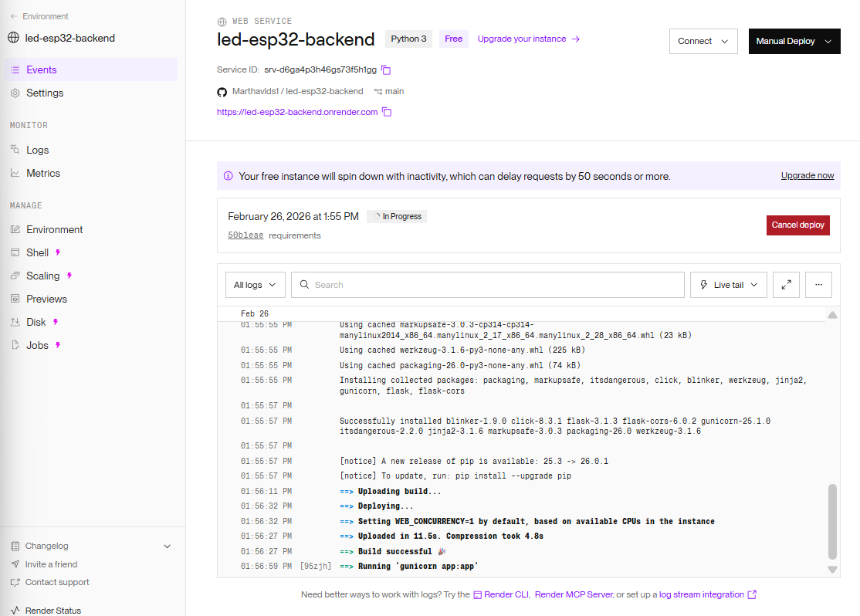
Task: Click the Render CLI terminal icon
Action: [x=478, y=595]
